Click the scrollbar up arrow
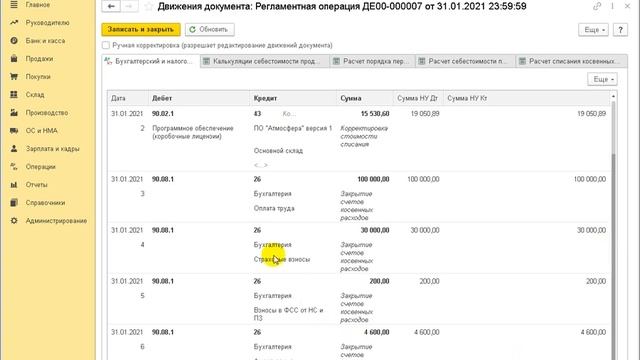The width and height of the screenshot is (640, 360). 613,96
